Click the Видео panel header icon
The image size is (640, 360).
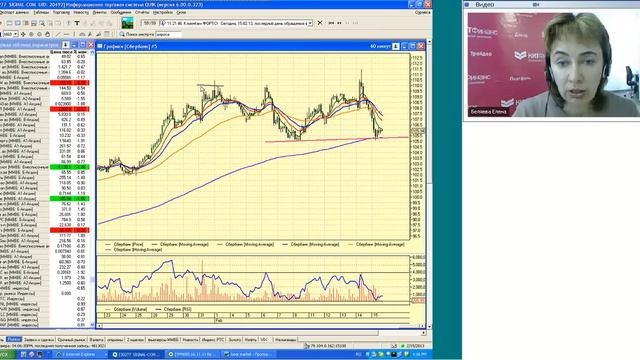click(x=467, y=4)
